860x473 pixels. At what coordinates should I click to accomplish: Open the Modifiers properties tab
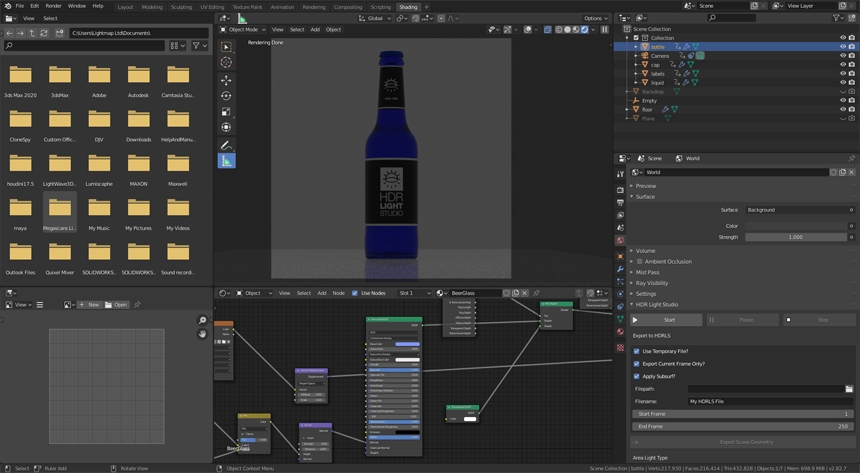620,269
